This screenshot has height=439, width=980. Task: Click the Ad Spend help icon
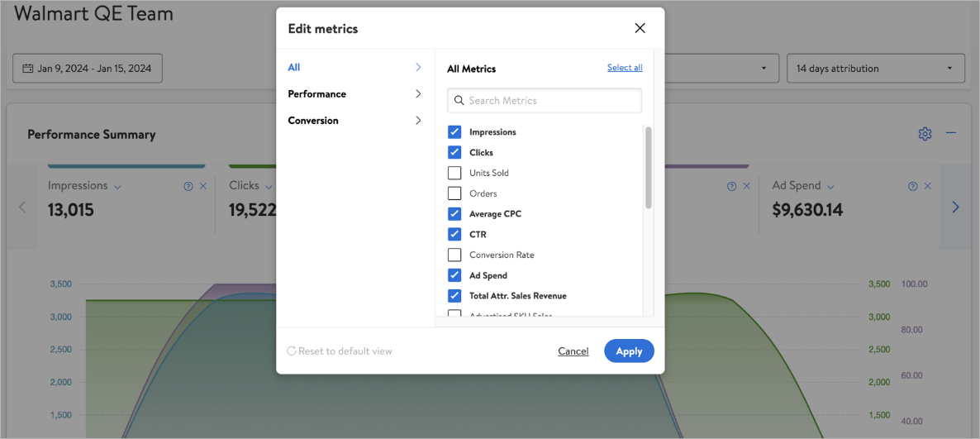coord(913,187)
